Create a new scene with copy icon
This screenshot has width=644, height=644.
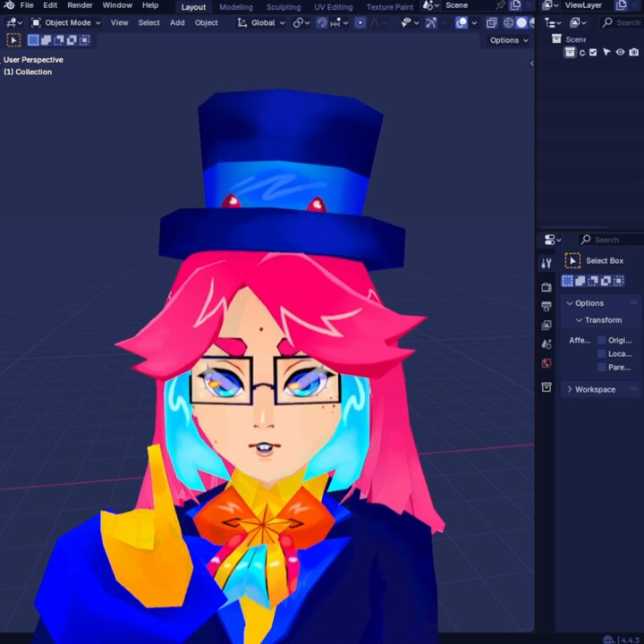pos(515,5)
